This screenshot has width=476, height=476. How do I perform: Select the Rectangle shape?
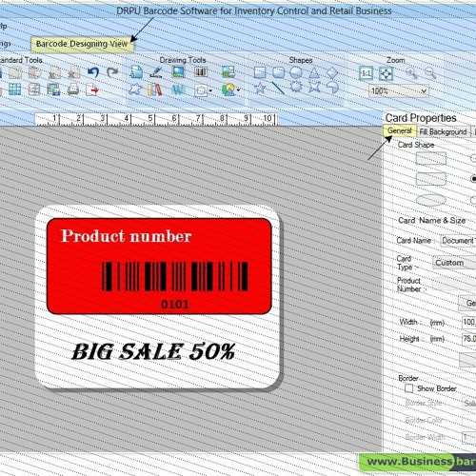tap(260, 72)
